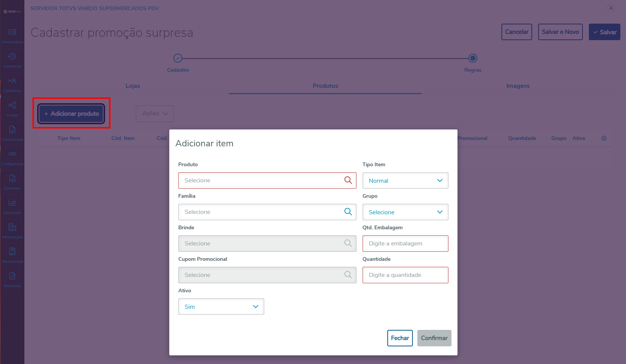
Task: Switch to the Lojas tab
Action: (133, 86)
